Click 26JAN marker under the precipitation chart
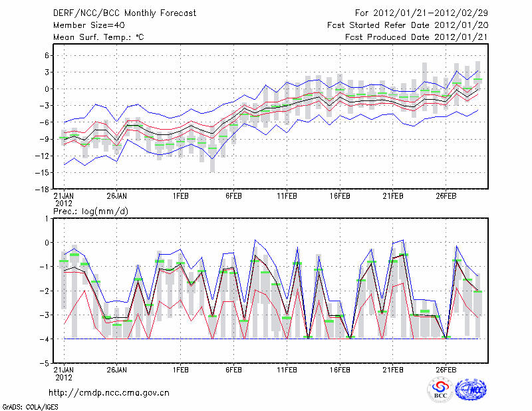The image size is (532, 411). coord(116,370)
